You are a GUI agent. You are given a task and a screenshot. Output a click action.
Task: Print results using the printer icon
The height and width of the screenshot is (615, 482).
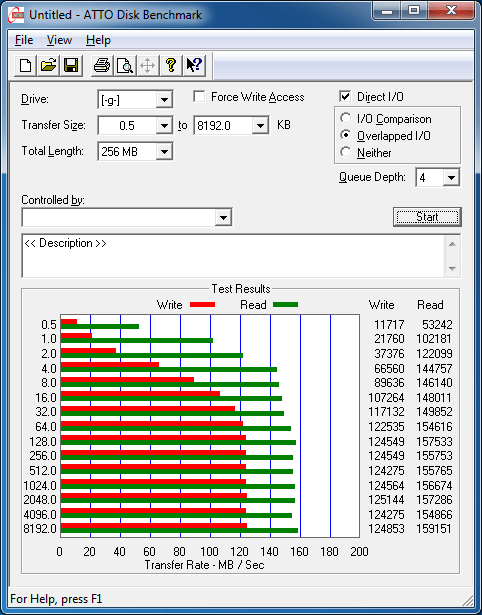click(x=102, y=65)
